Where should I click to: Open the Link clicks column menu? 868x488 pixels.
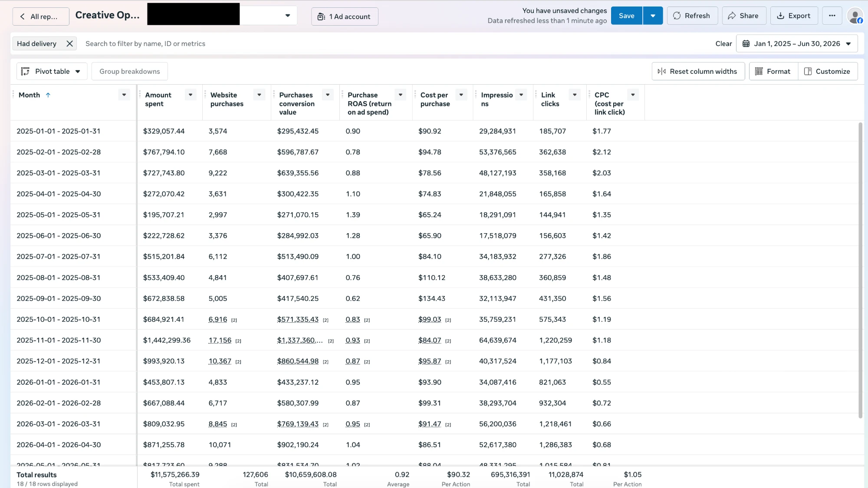(x=575, y=95)
